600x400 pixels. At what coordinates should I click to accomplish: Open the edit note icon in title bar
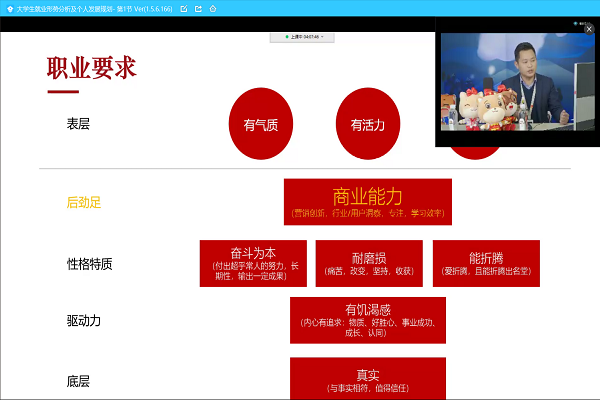pos(182,8)
